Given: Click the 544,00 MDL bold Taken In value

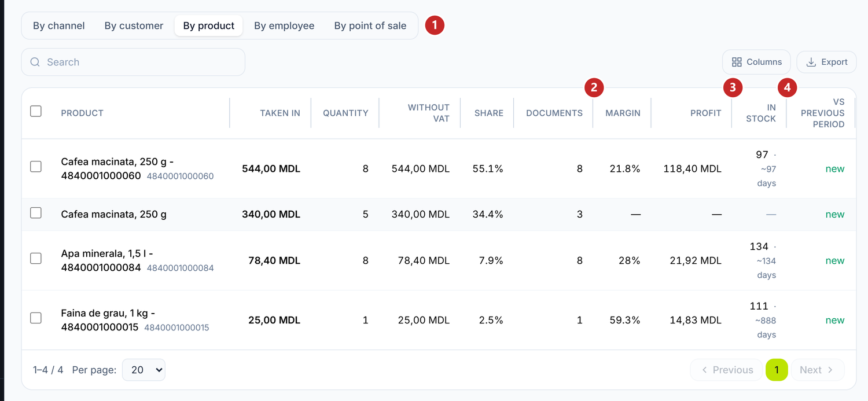Looking at the screenshot, I should (x=271, y=168).
